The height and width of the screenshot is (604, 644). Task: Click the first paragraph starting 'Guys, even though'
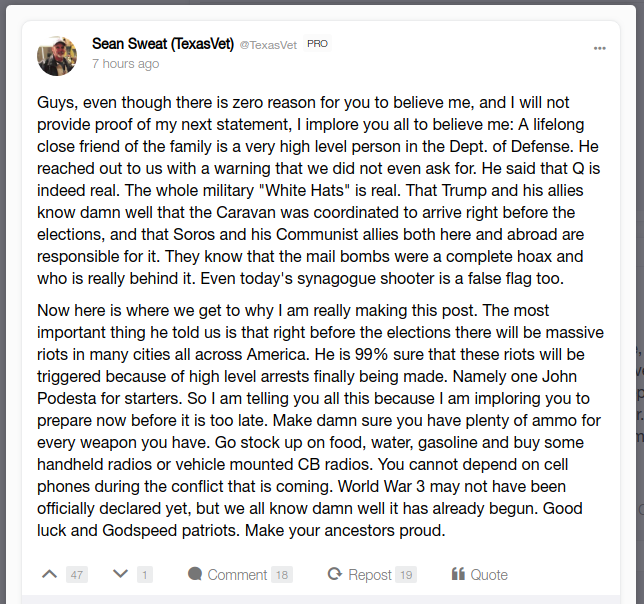pyautogui.click(x=319, y=191)
